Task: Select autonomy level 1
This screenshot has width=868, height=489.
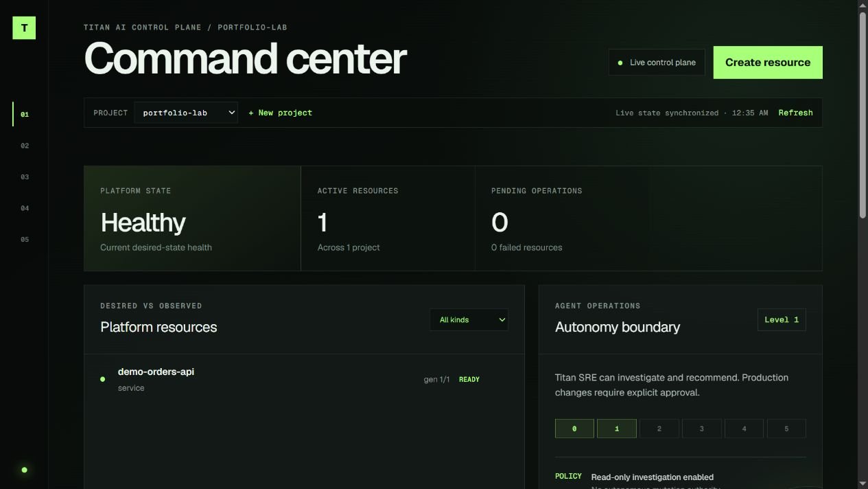Action: pyautogui.click(x=617, y=429)
